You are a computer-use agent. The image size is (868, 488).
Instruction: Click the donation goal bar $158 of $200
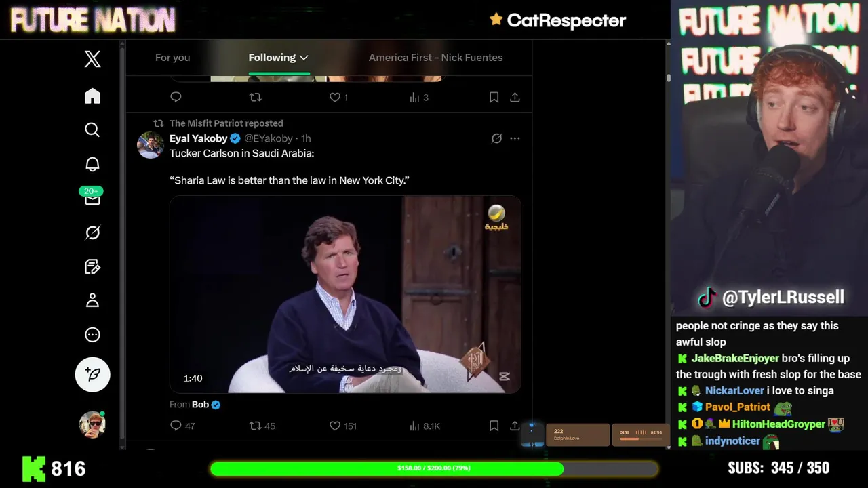tap(434, 468)
